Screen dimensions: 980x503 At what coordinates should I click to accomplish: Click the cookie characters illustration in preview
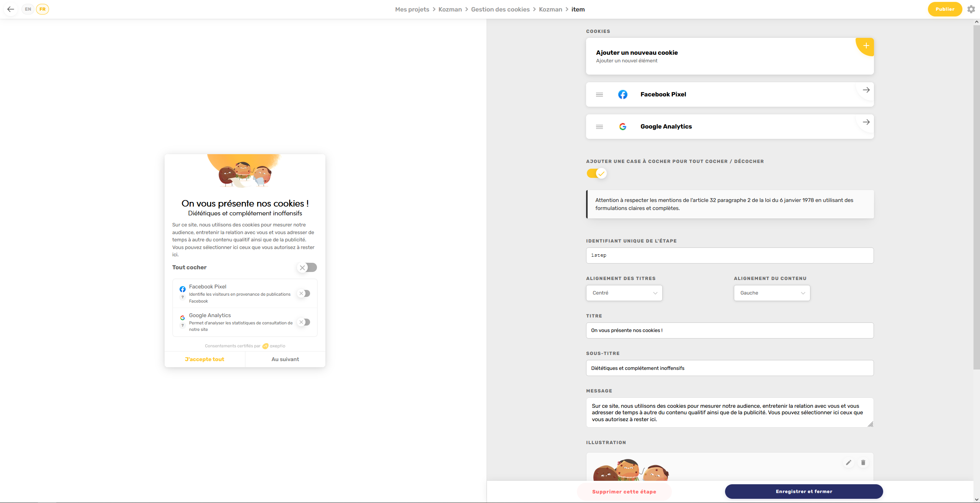245,171
